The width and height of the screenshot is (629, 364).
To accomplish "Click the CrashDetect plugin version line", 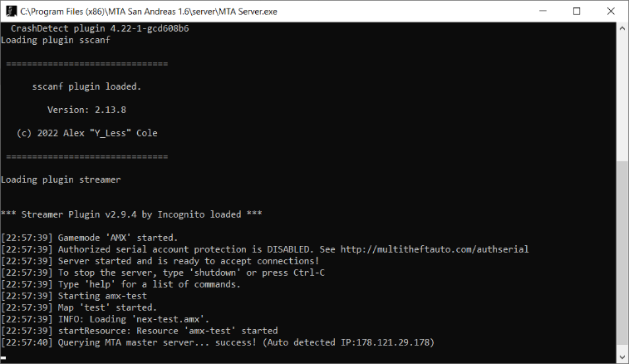I will pos(100,28).
